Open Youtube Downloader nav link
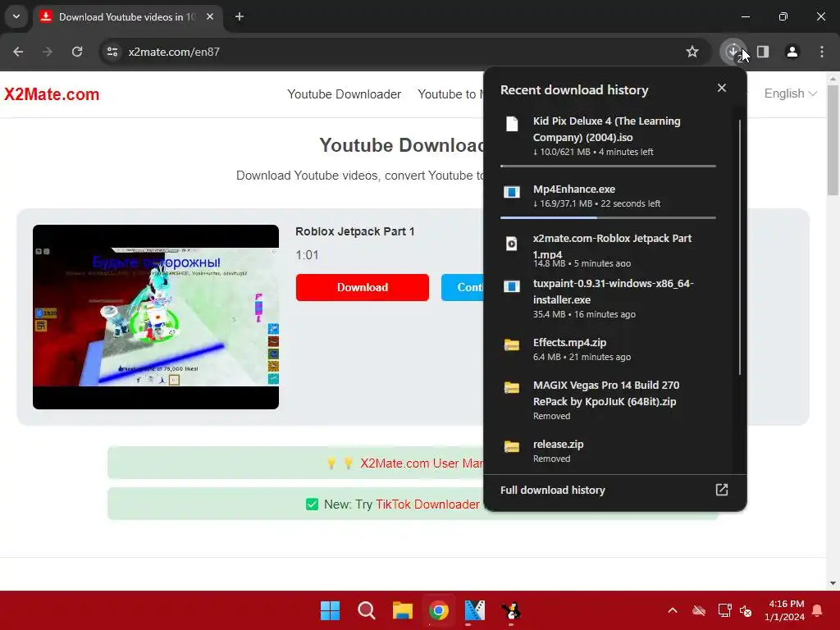Screen dimensions: 840x630 pos(344,94)
